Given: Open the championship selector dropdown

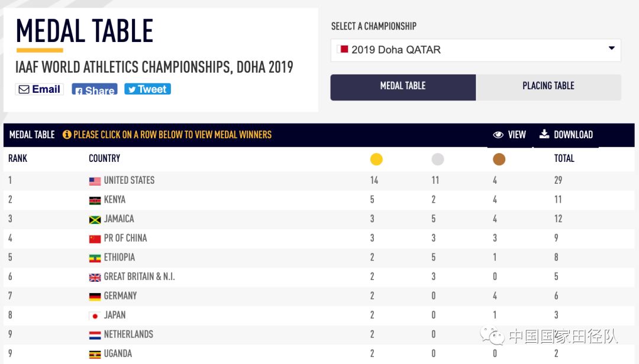Looking at the screenshot, I should [475, 50].
